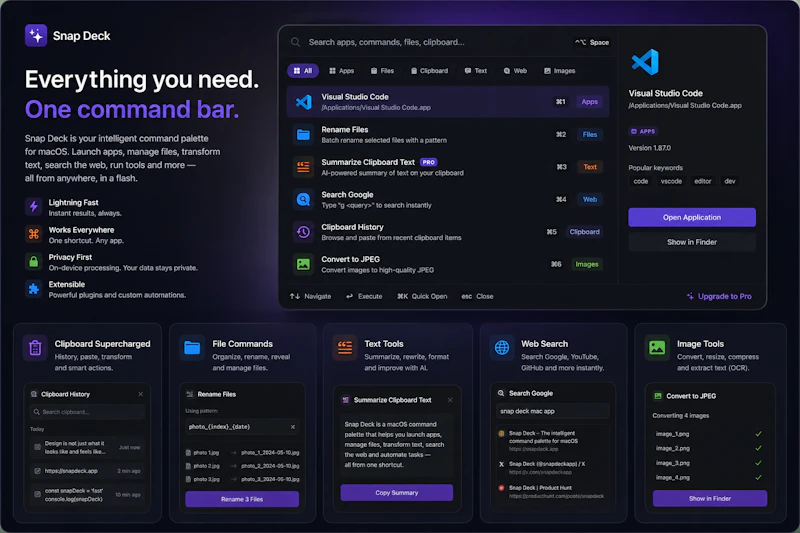Click the Text Tools quote icon
This screenshot has width=800, height=533.
pos(345,348)
